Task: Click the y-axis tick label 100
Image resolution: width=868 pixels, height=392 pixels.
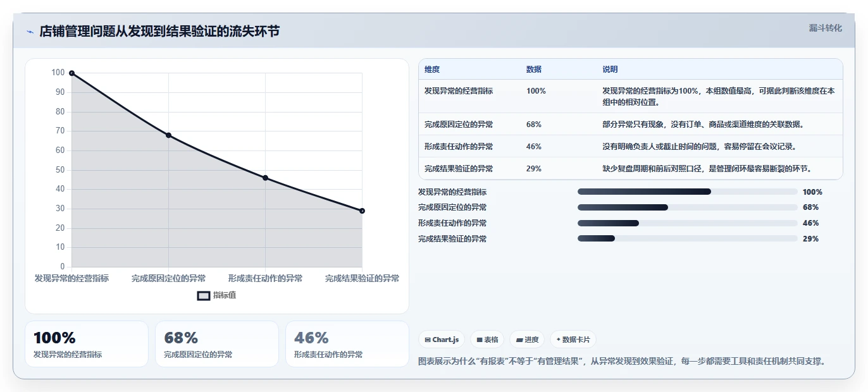Action: 58,73
